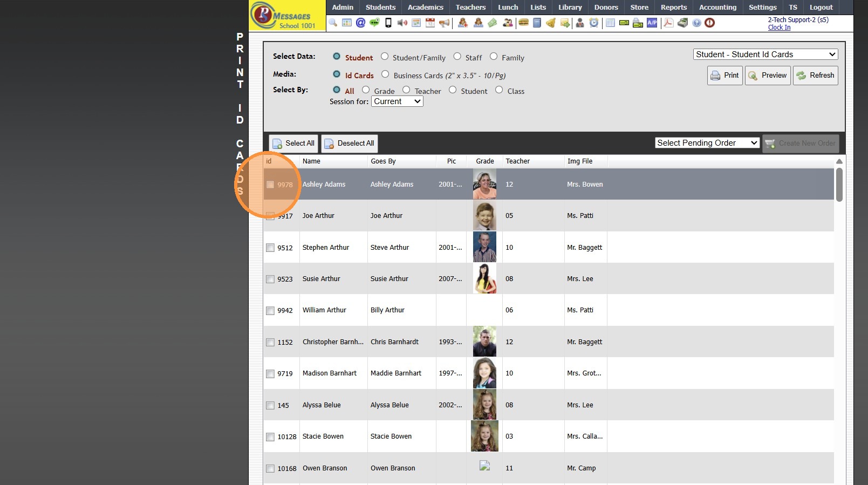Click the hamburger lunch icon

coord(523,23)
